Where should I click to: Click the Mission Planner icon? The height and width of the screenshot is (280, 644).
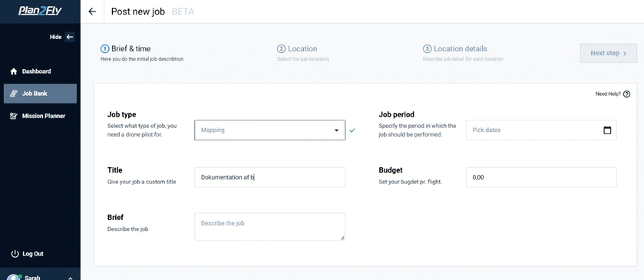pos(14,116)
